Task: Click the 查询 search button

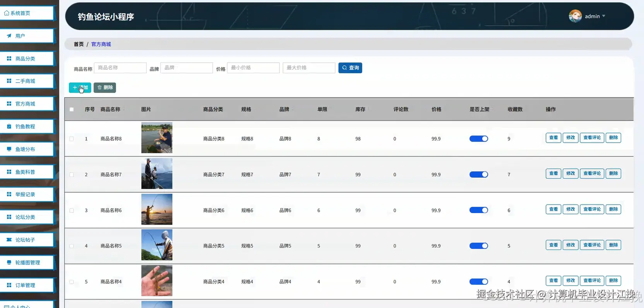Action: pos(350,68)
